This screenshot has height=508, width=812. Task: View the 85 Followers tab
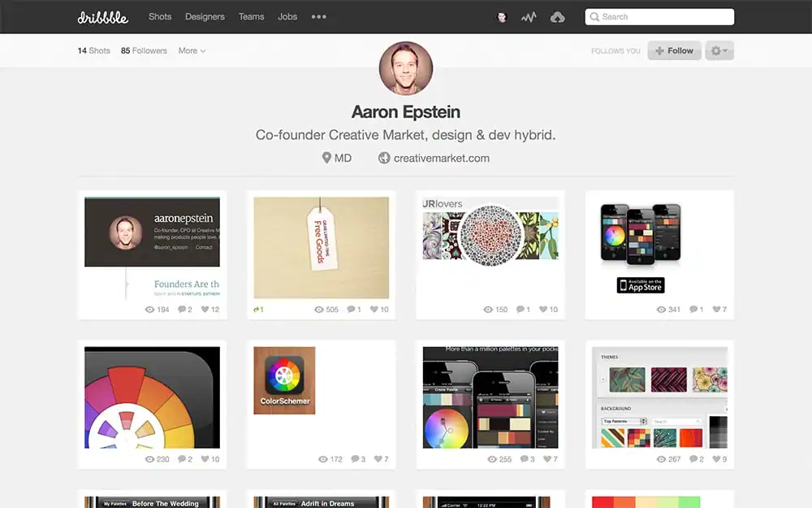(x=144, y=50)
